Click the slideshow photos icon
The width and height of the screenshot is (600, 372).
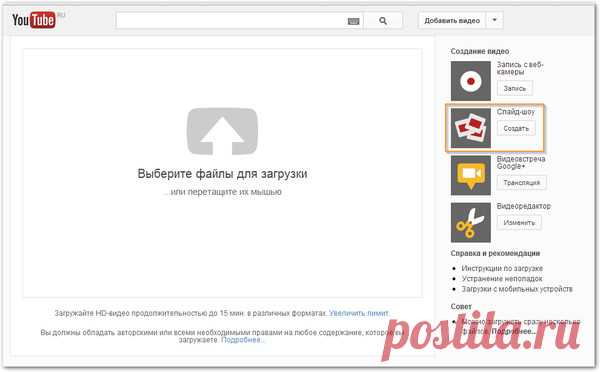[x=471, y=128]
